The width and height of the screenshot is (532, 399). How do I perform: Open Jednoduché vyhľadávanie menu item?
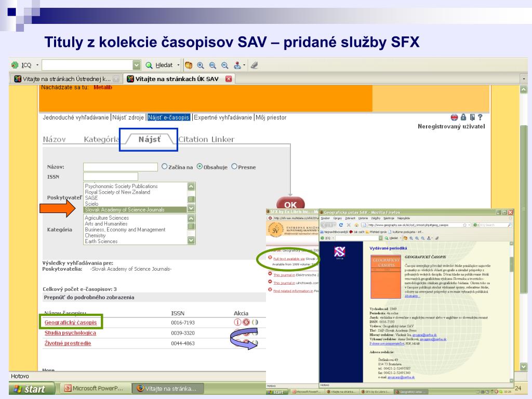pyautogui.click(x=76, y=117)
